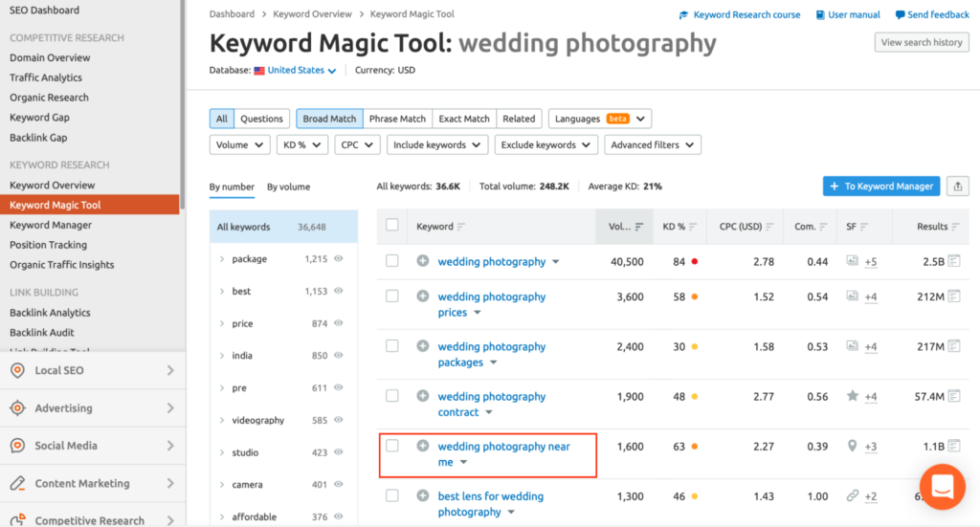The width and height of the screenshot is (980, 527).
Task: Check the 'wedding photography' row checkbox
Action: (391, 260)
